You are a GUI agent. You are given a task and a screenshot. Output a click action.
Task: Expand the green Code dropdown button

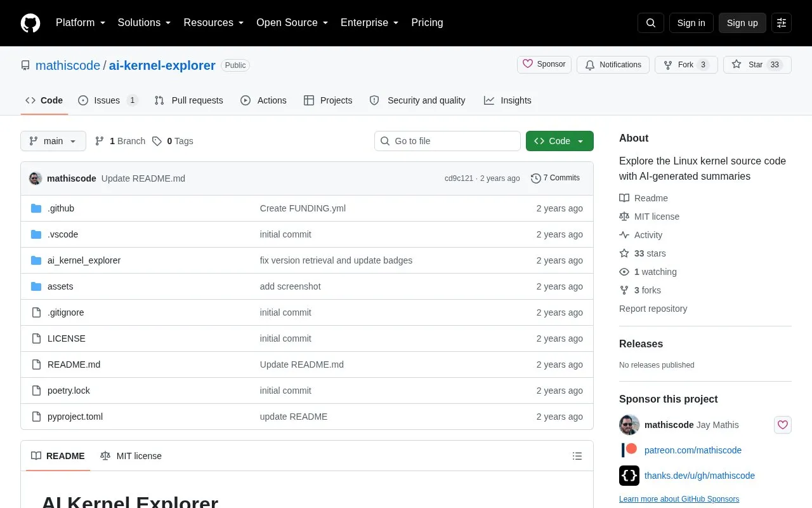coord(560,141)
